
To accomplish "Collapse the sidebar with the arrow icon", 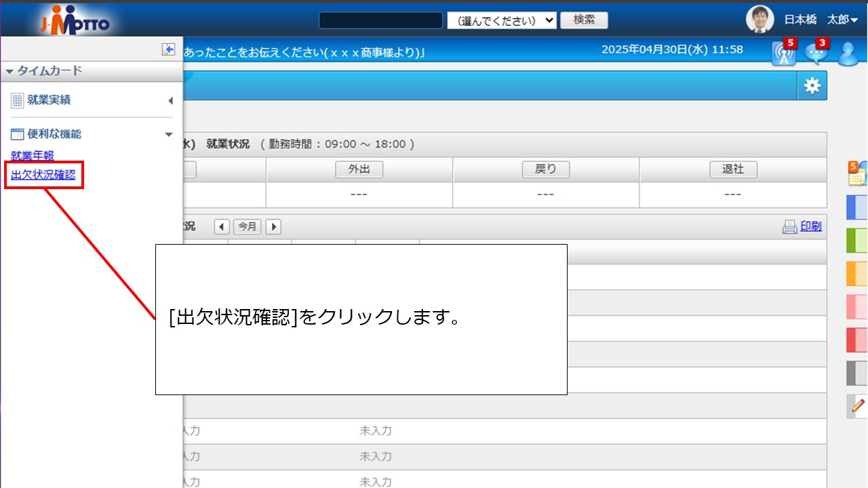I will click(168, 49).
